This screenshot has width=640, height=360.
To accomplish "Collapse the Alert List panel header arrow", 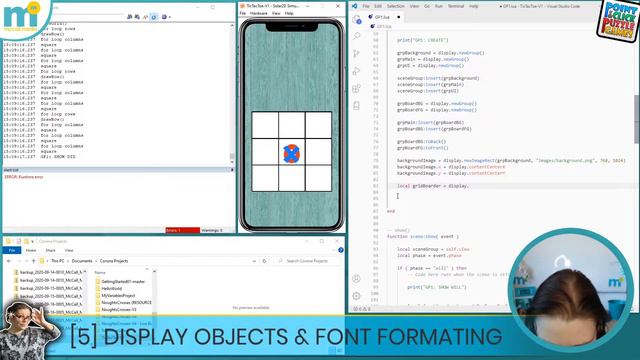I will (x=232, y=170).
